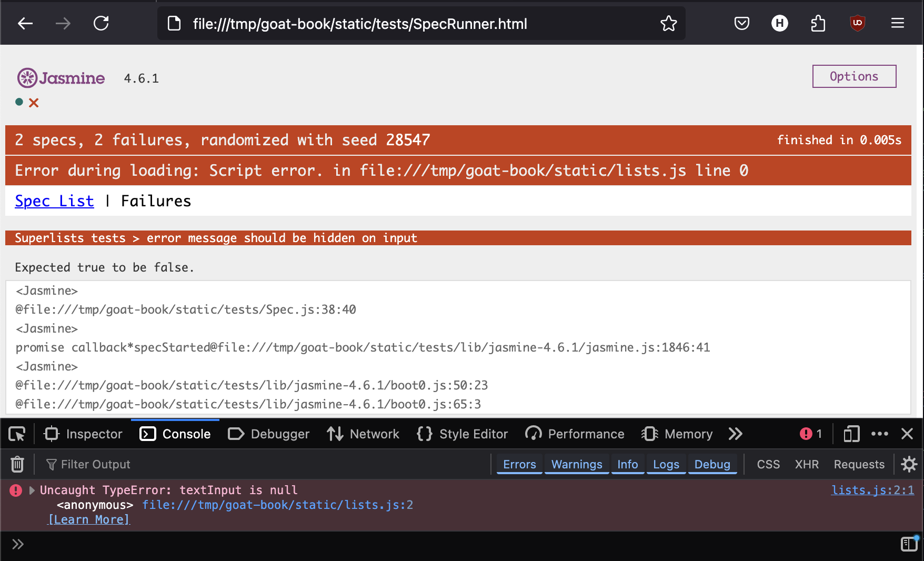Viewport: 924px width, 561px height.
Task: Clear the console output with trash icon
Action: point(17,464)
